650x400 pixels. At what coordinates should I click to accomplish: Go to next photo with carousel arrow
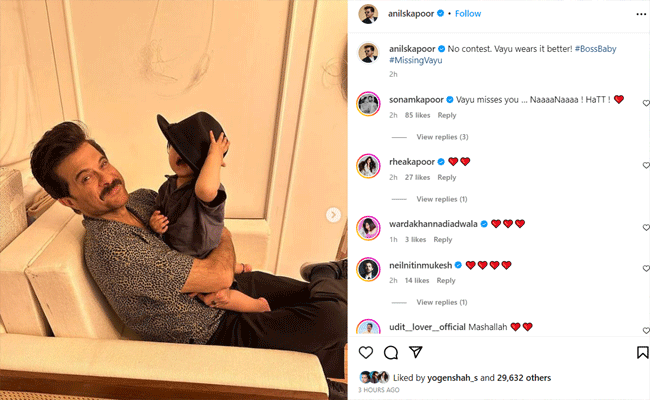(333, 215)
